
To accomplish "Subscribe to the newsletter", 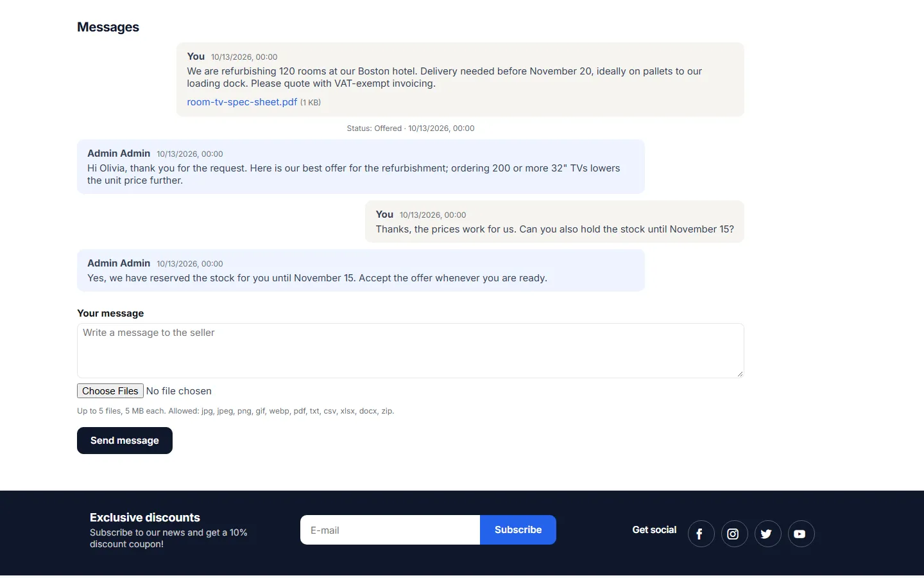I will coord(518,530).
